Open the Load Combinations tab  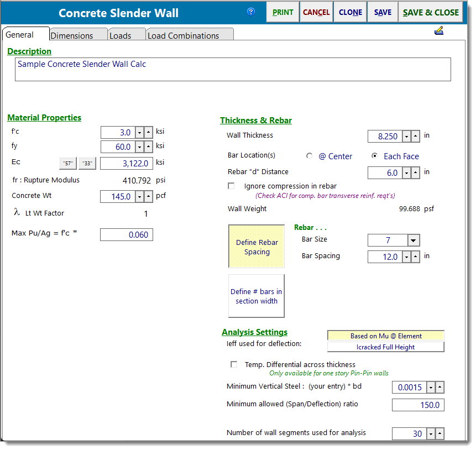point(189,34)
